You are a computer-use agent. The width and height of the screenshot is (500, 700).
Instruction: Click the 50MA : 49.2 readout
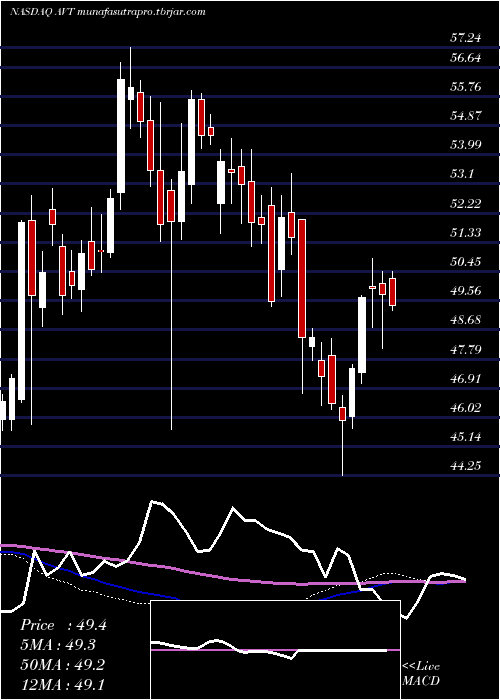(x=63, y=665)
